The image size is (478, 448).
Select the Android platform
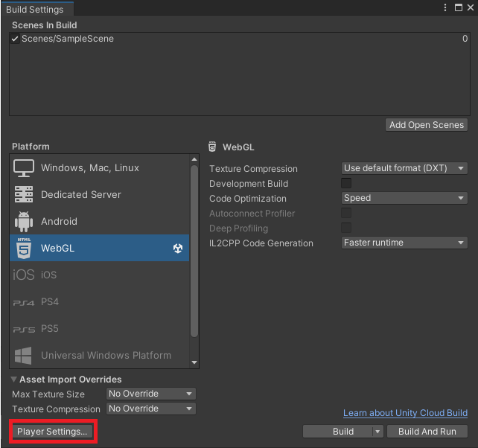(99, 221)
